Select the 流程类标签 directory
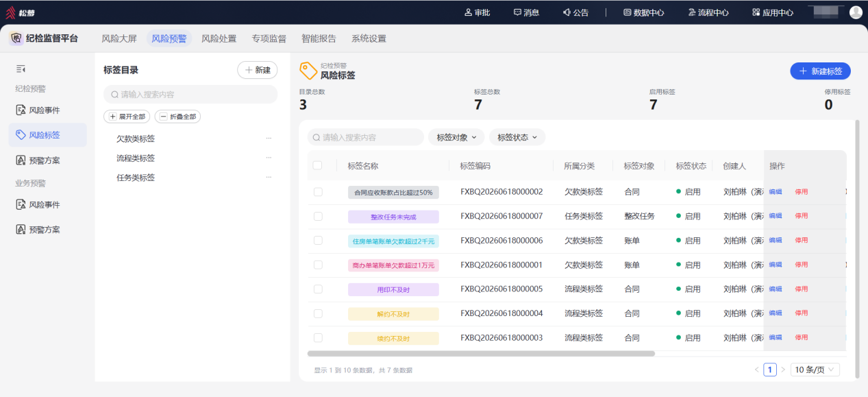 pyautogui.click(x=136, y=158)
